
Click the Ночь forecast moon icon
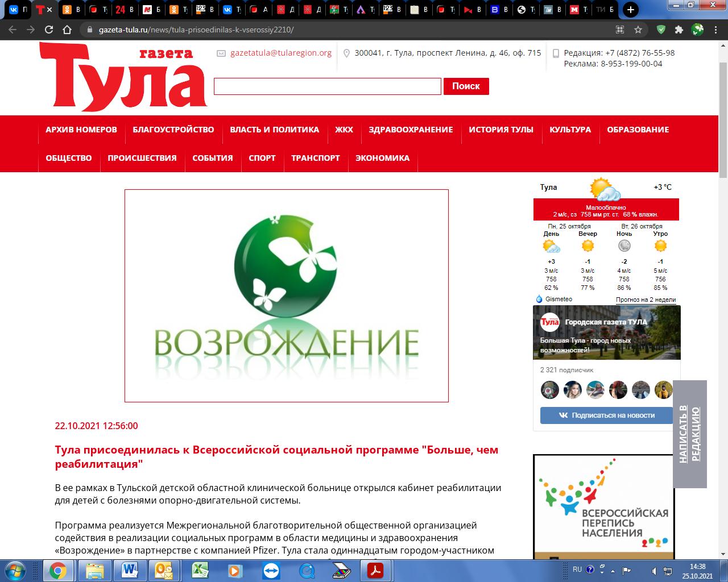(624, 246)
